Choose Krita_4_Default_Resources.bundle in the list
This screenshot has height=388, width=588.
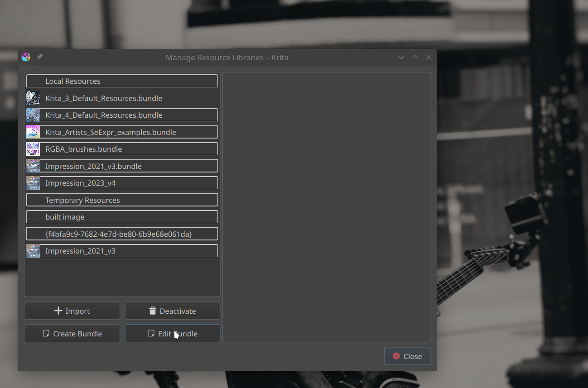(122, 115)
